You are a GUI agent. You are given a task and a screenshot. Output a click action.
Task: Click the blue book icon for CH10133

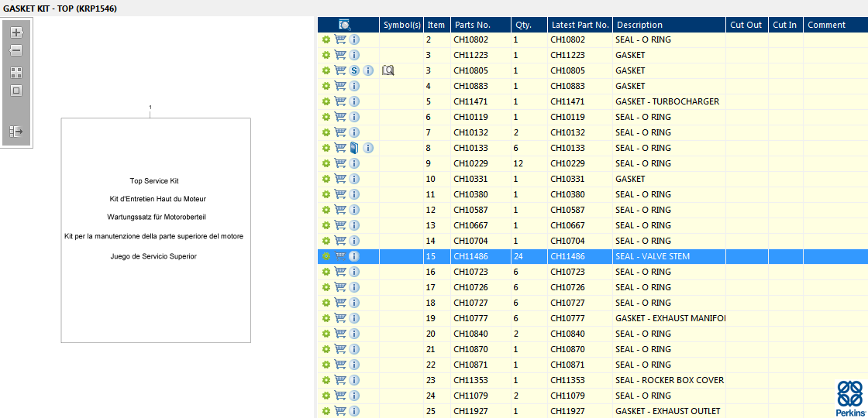(x=354, y=148)
